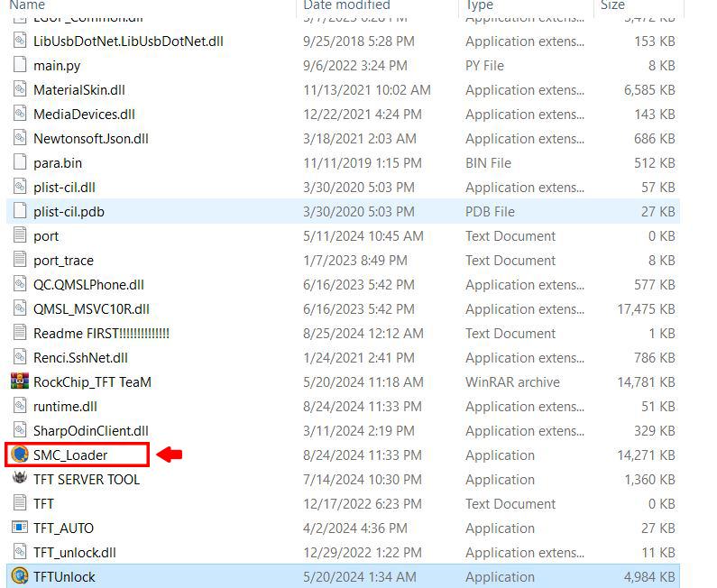
Task: Click the MaterialSkin.dll file icon
Action: [x=20, y=88]
